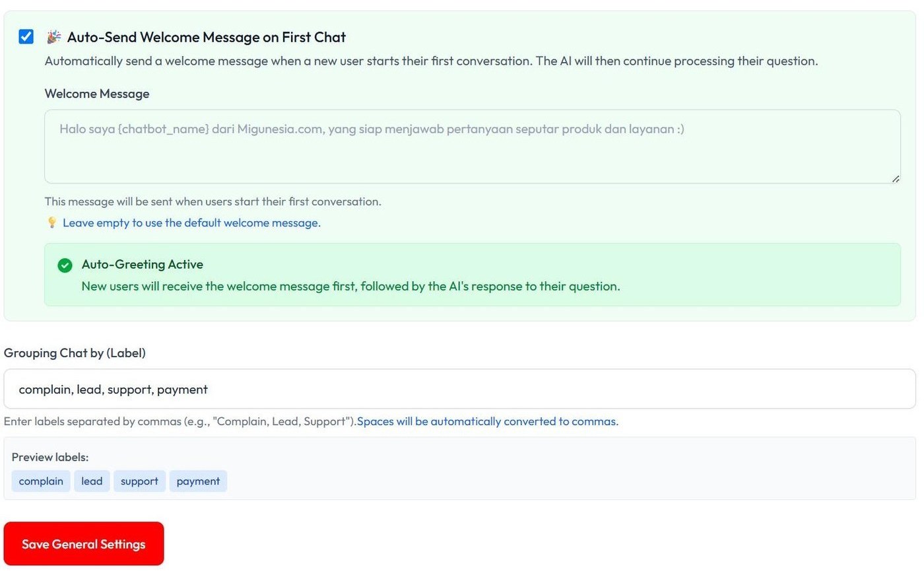924x579 pixels.
Task: Grab the textarea resize handle corner
Action: pos(895,178)
